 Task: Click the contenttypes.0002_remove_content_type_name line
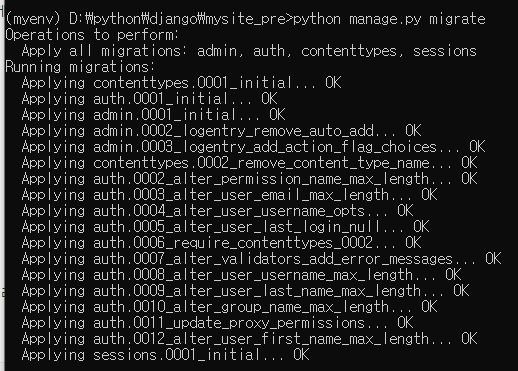249,163
